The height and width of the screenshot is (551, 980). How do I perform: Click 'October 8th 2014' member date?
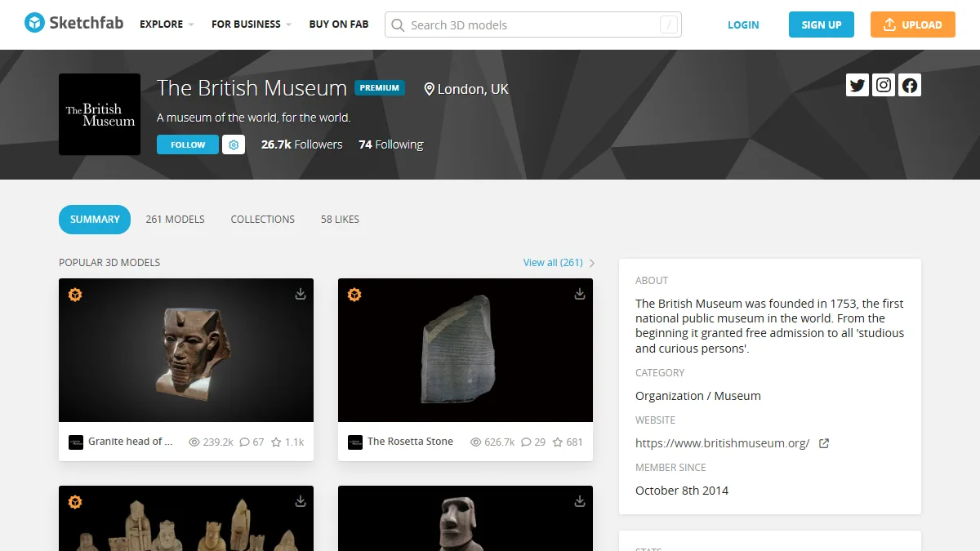click(682, 491)
